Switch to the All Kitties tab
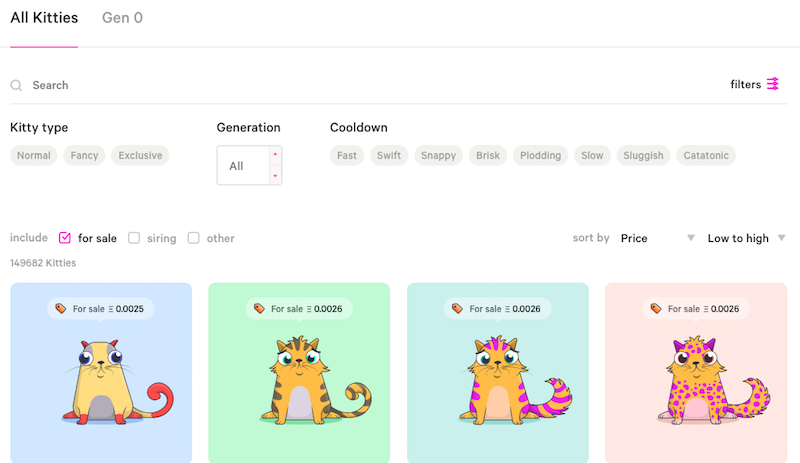This screenshot has height=463, width=800. [44, 18]
